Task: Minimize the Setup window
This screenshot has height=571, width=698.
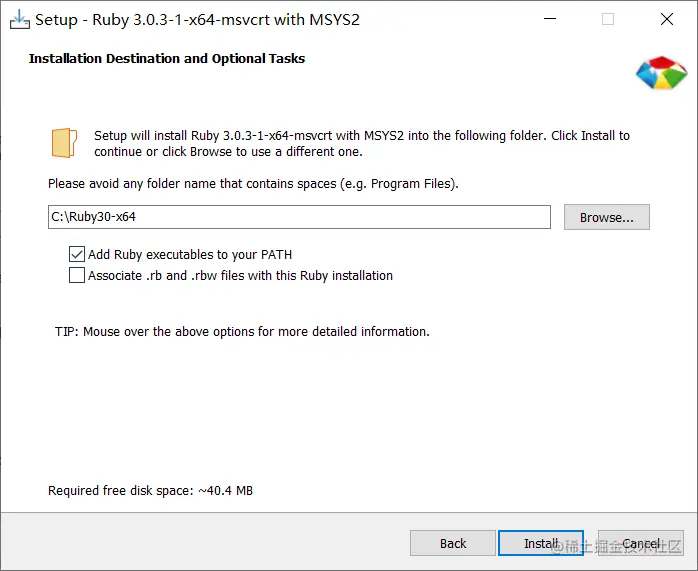Action: click(550, 19)
